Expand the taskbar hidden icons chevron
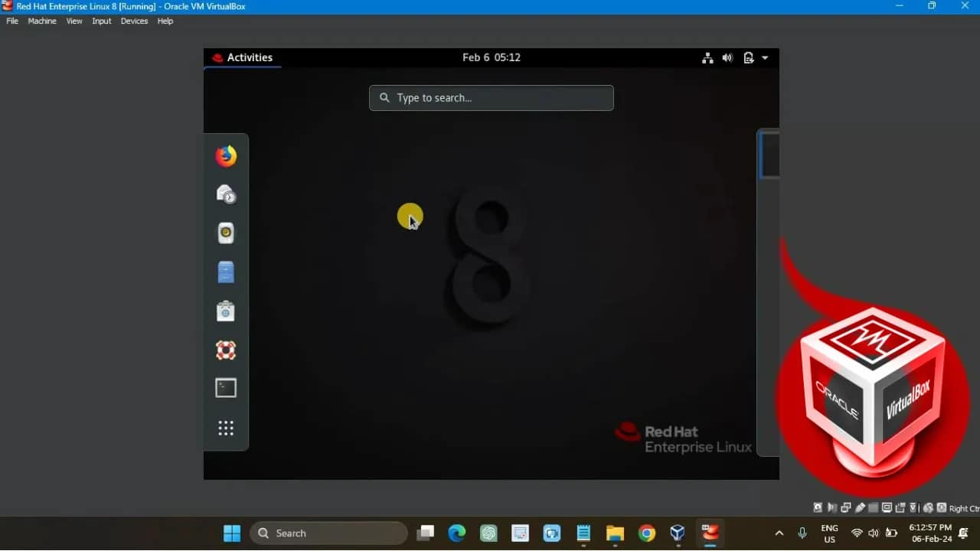This screenshot has height=551, width=980. 778,533
